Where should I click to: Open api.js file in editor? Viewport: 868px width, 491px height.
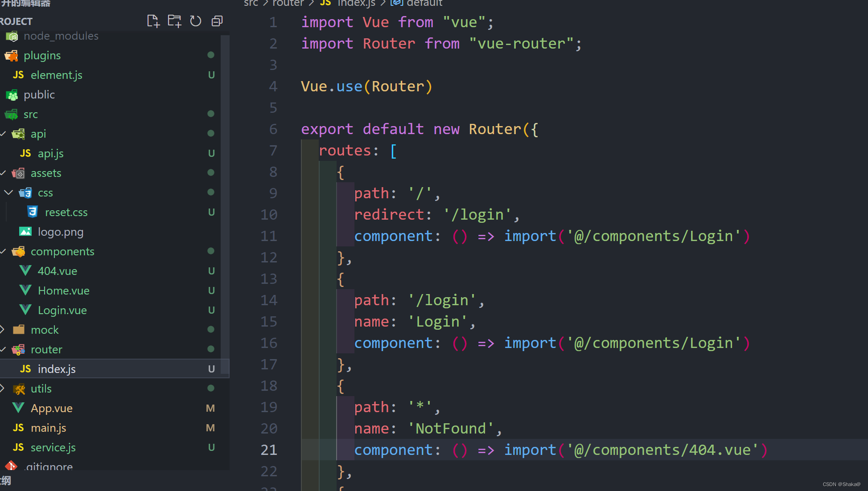click(51, 153)
